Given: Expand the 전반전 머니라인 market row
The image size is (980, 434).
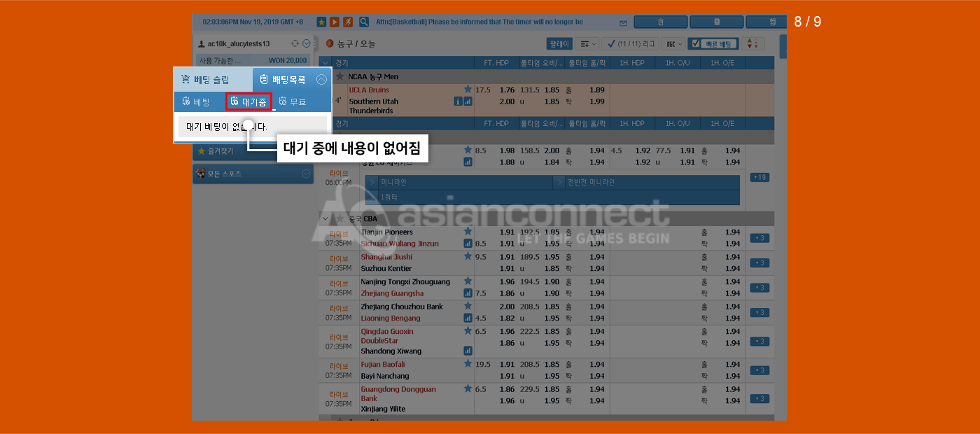Looking at the screenshot, I should (x=647, y=182).
